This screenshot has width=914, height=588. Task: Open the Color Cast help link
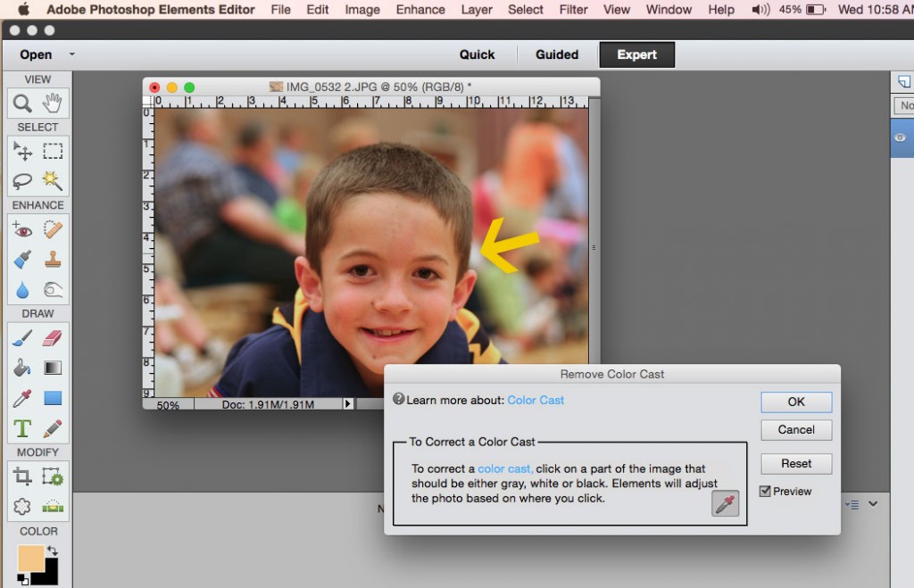536,400
